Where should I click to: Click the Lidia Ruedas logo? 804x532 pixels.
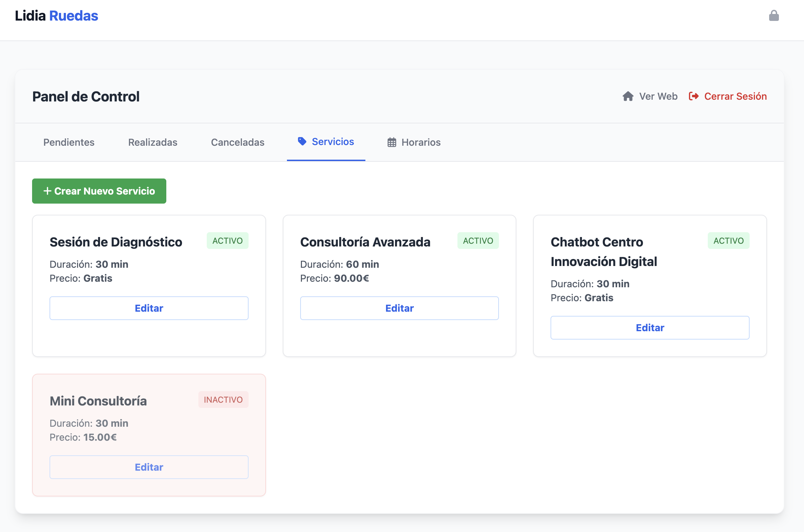(x=56, y=16)
